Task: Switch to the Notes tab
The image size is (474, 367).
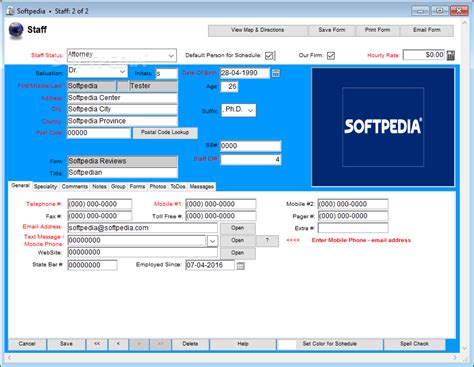Action: (99, 187)
